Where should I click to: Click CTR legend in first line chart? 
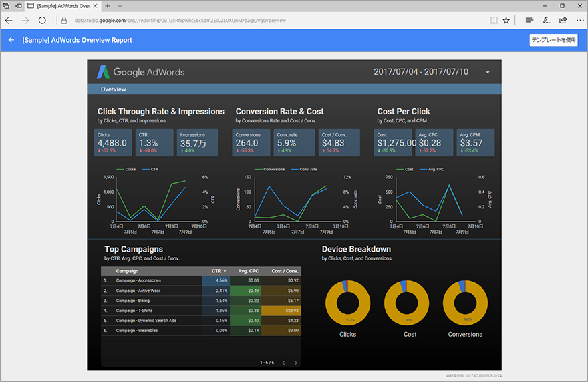150,170
